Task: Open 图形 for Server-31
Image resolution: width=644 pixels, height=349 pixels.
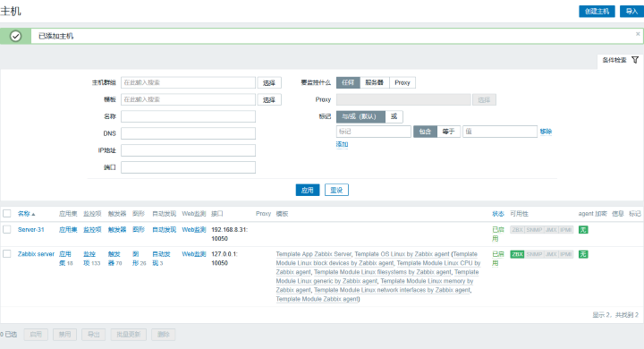Action: point(139,230)
